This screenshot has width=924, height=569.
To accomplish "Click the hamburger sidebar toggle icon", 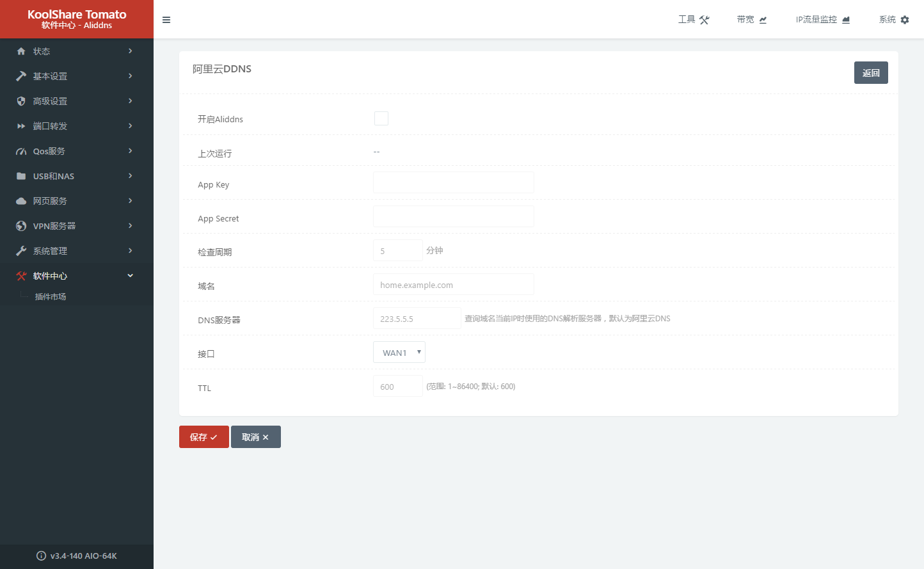I will (166, 20).
